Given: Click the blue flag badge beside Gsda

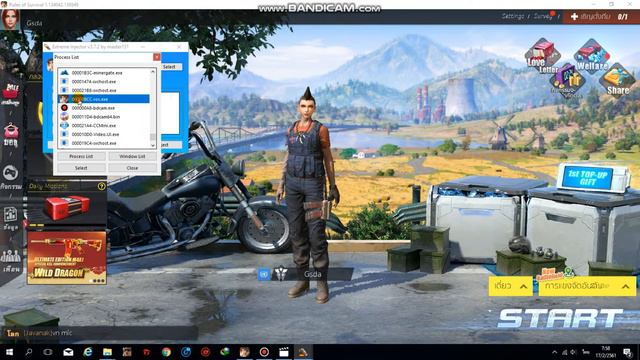Looking at the screenshot, I should 264,274.
